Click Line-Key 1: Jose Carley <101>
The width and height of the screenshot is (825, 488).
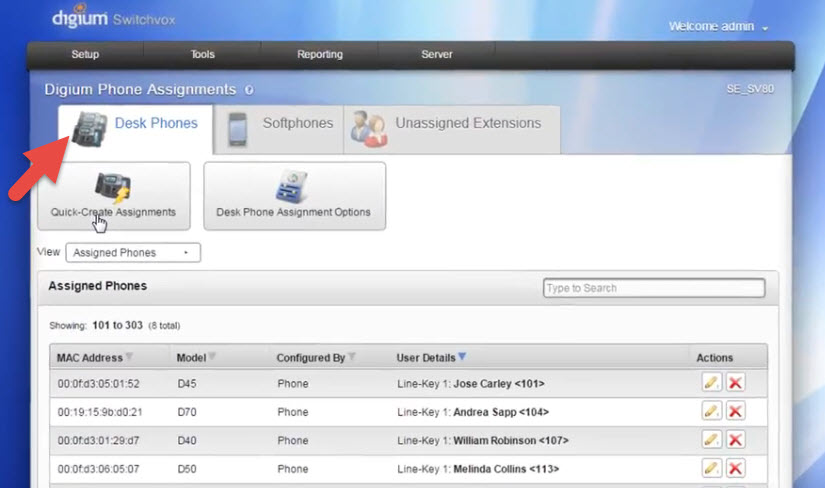(471, 384)
